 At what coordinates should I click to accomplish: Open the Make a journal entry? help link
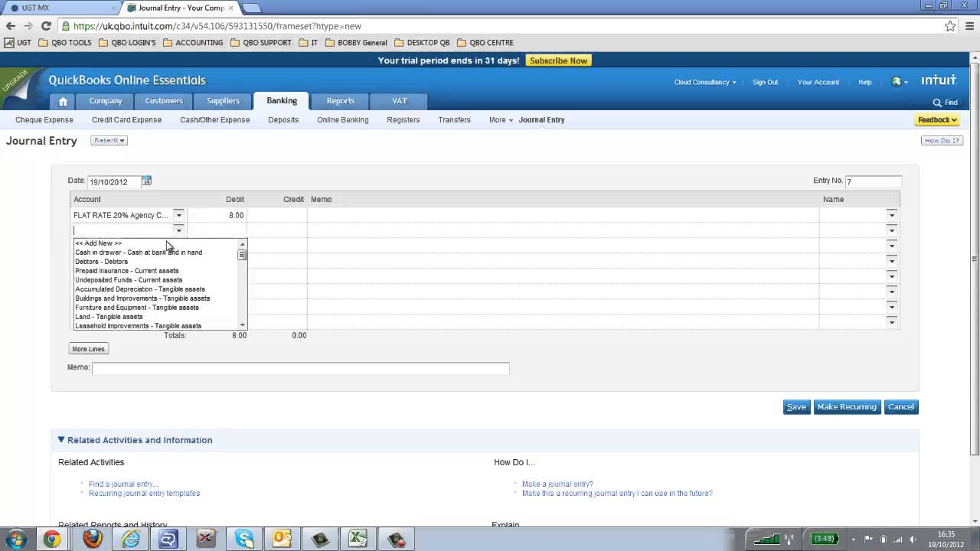coord(557,484)
